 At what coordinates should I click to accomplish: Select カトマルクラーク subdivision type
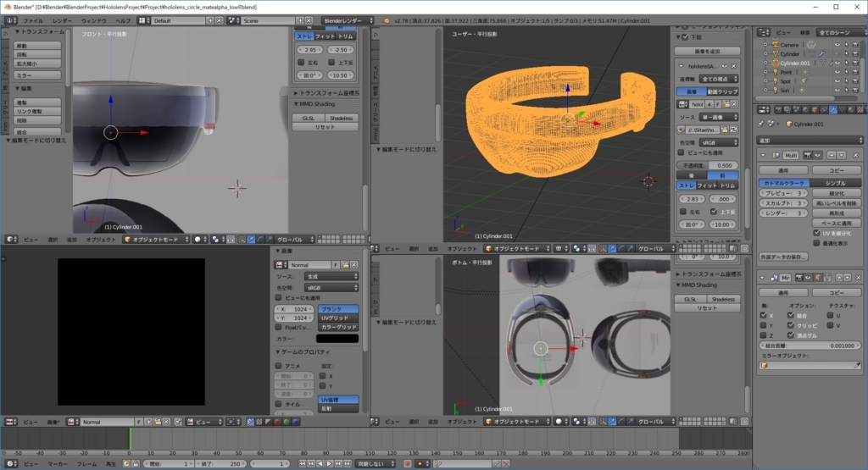(x=784, y=183)
